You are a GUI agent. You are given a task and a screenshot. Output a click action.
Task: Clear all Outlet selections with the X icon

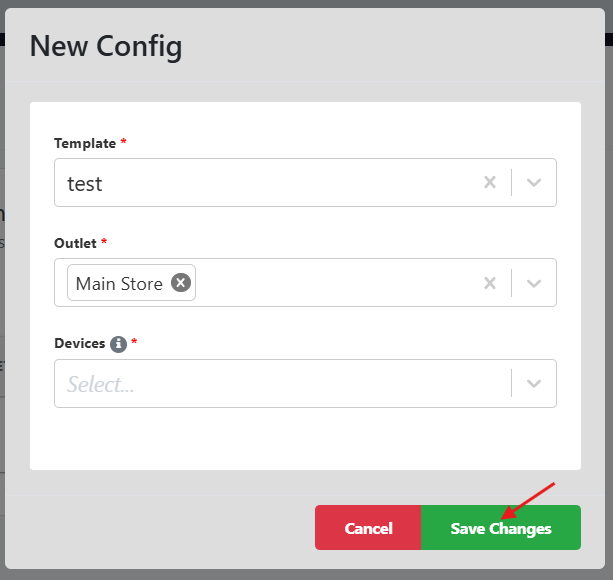point(490,283)
